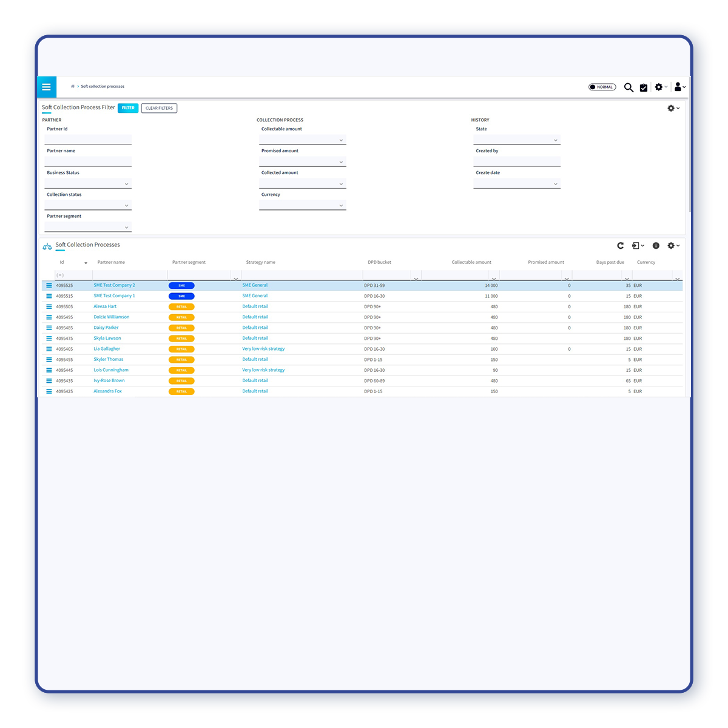Show info for Soft Collection Processes
Screen dimensions: 728x728
click(x=656, y=246)
